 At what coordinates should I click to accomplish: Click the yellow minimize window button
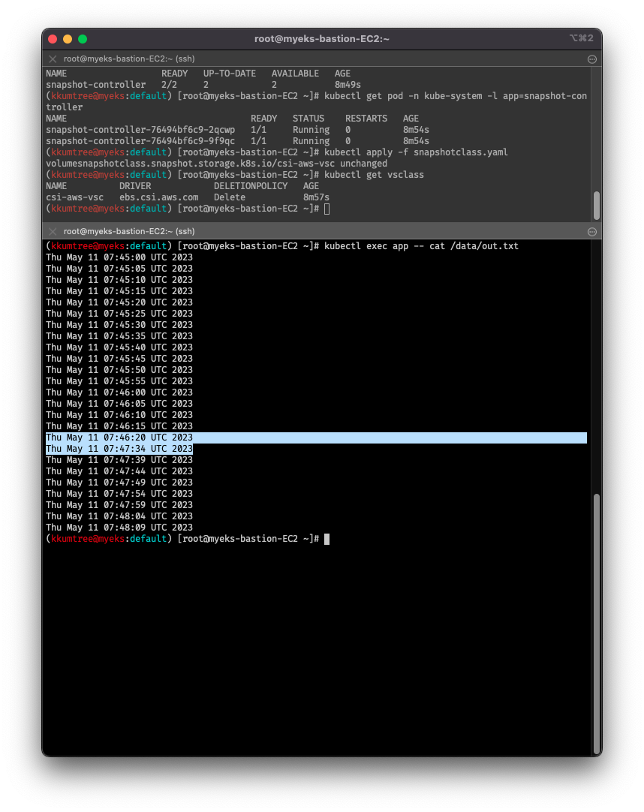tap(68, 39)
